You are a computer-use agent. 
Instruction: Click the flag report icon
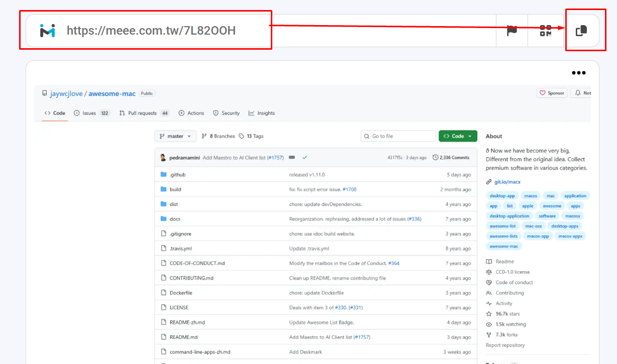point(511,31)
